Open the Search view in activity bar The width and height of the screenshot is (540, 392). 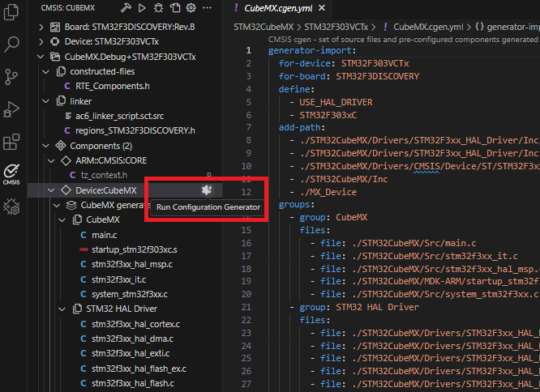11,45
